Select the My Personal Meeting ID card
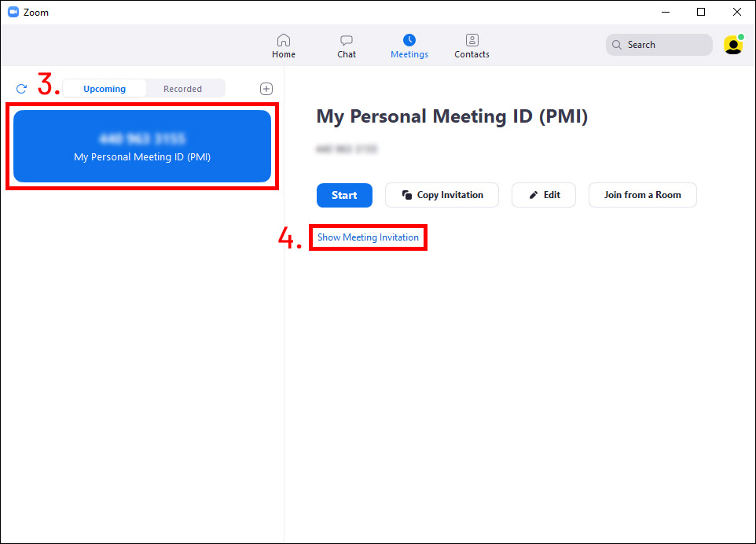Screen dimensions: 756x544 [142, 146]
